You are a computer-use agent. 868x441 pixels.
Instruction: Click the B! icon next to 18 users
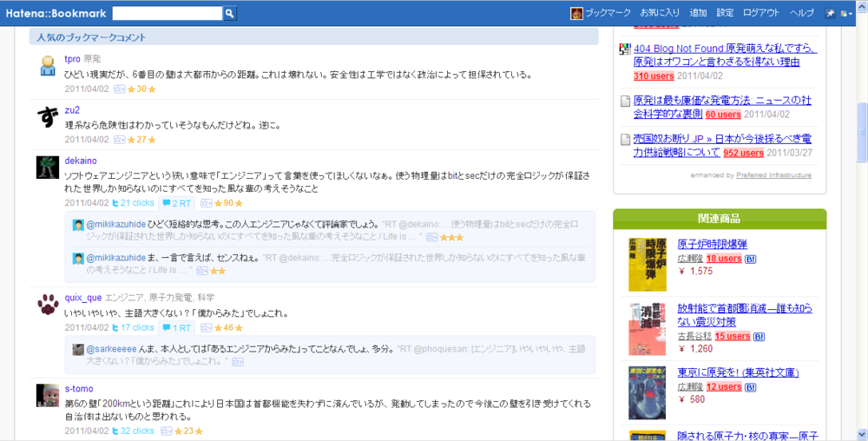(x=751, y=259)
